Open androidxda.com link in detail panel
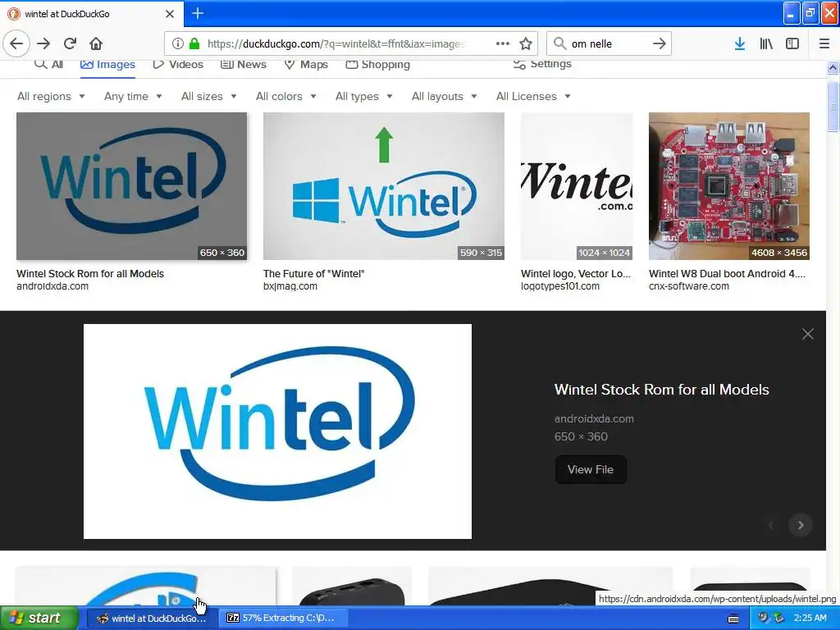Viewport: 840px width, 630px height. click(x=594, y=419)
